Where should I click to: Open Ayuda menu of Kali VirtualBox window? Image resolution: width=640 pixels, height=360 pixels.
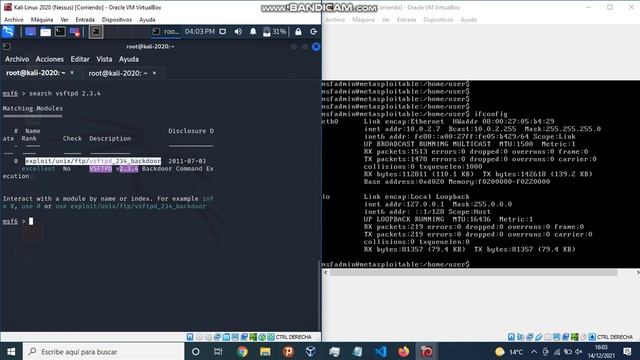[x=147, y=20]
